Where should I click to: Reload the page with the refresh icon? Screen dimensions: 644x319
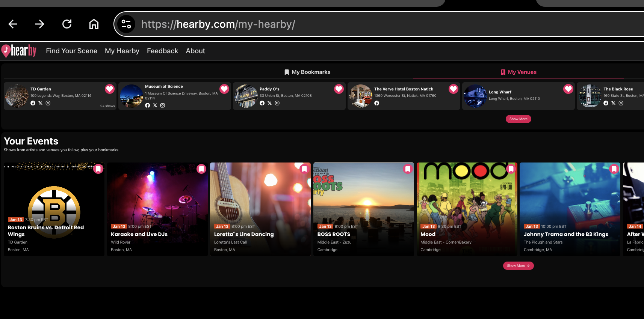point(67,24)
